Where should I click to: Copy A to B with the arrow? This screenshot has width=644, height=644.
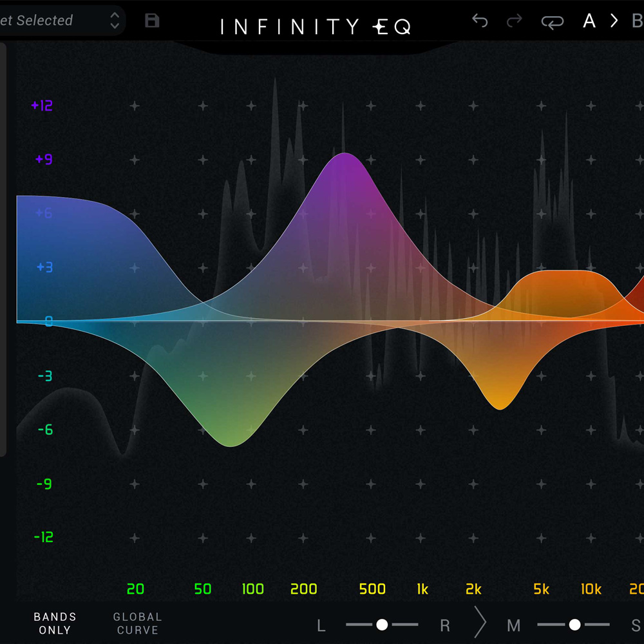point(614,21)
